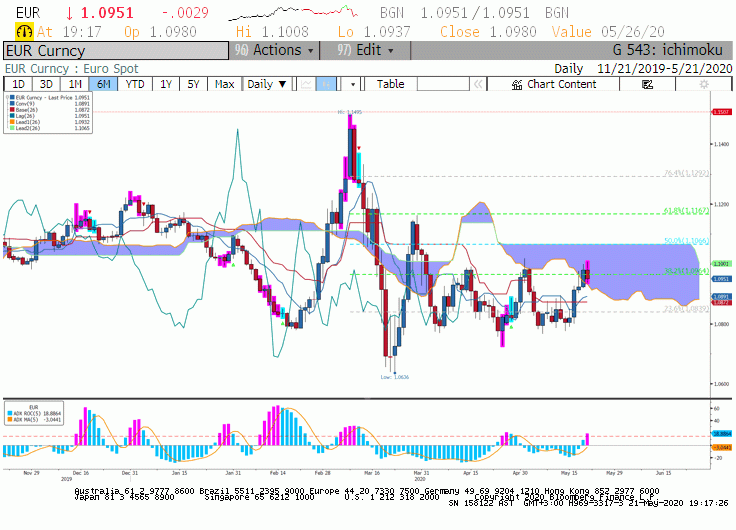Open the chart type dropdown arrow

click(x=353, y=84)
